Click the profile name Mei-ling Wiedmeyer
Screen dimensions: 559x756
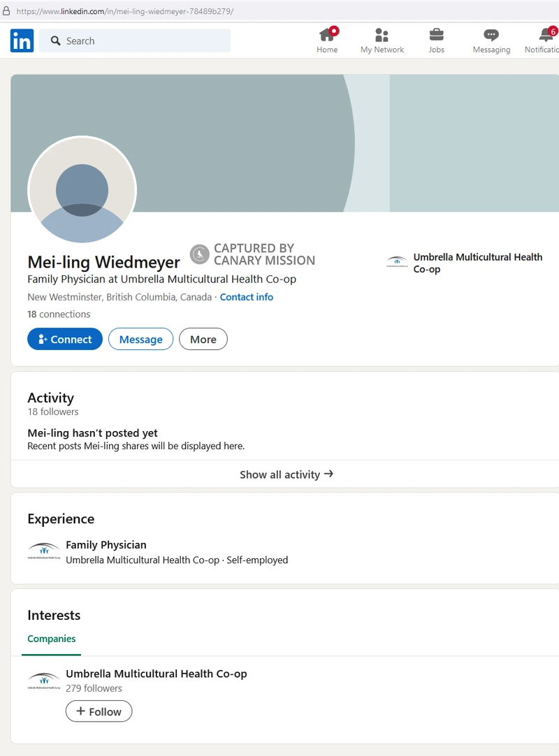(103, 262)
